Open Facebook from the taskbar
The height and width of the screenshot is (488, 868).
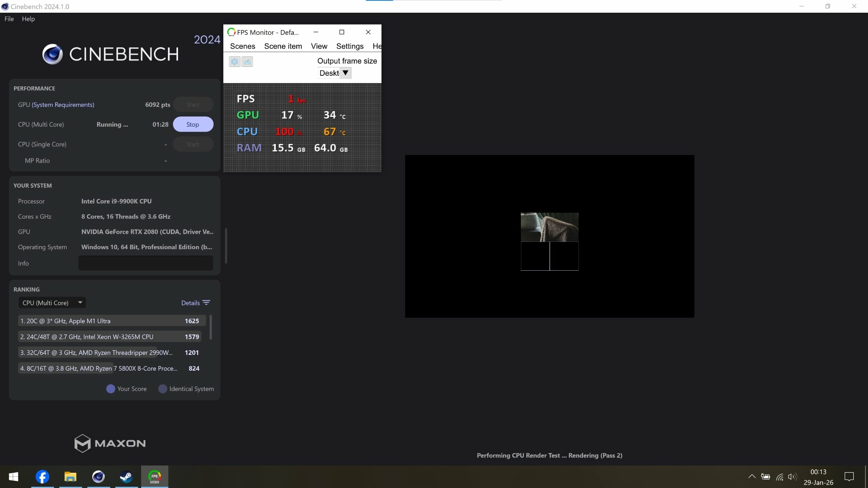pos(42,477)
